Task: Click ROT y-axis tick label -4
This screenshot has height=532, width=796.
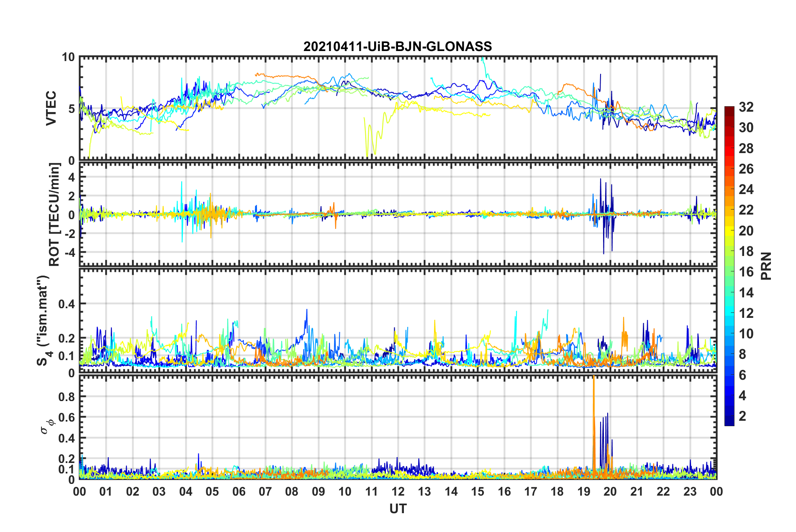Action: 71,253
